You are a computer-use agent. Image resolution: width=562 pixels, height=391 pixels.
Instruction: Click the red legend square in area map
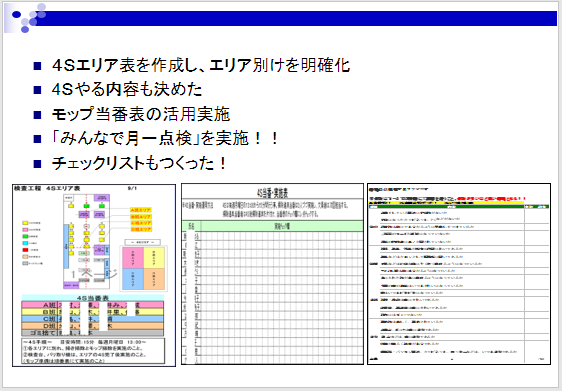(x=25, y=250)
